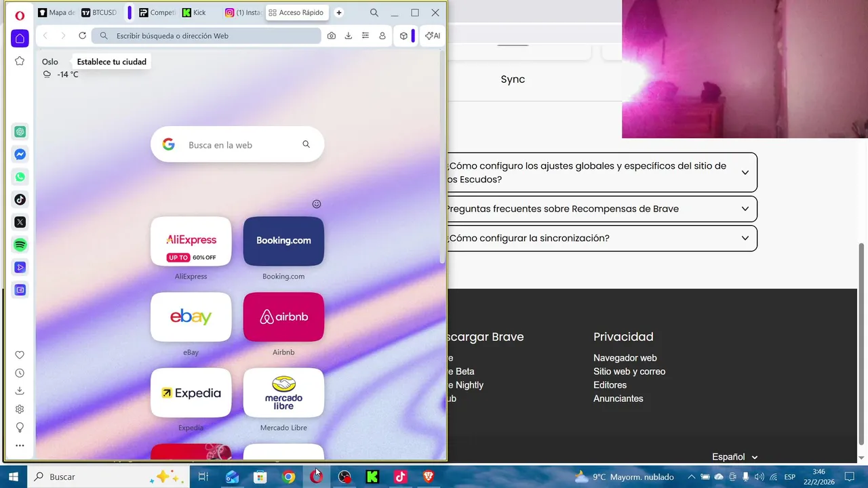Open the Airbnb speed dial tile
868x488 pixels.
tap(283, 317)
